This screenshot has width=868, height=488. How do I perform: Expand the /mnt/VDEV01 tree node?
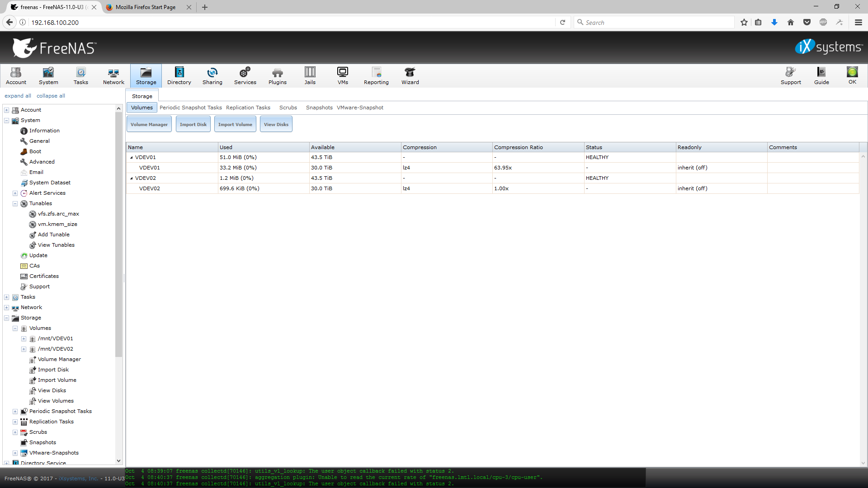pyautogui.click(x=24, y=338)
